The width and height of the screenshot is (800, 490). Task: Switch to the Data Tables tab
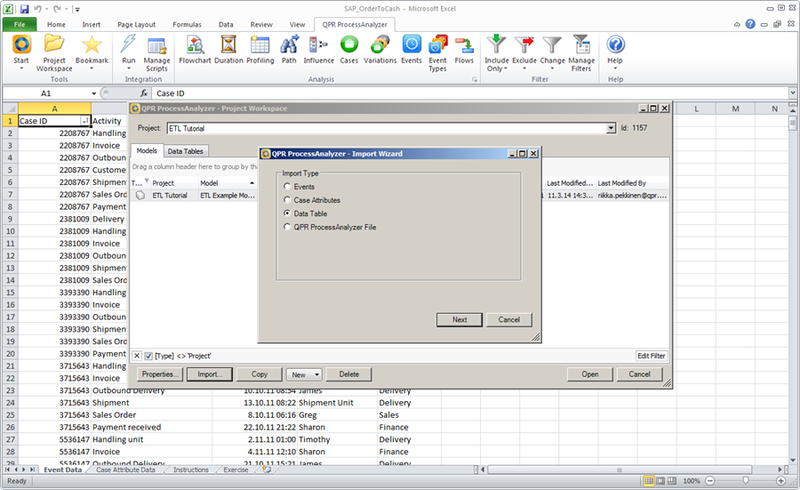[x=185, y=151]
